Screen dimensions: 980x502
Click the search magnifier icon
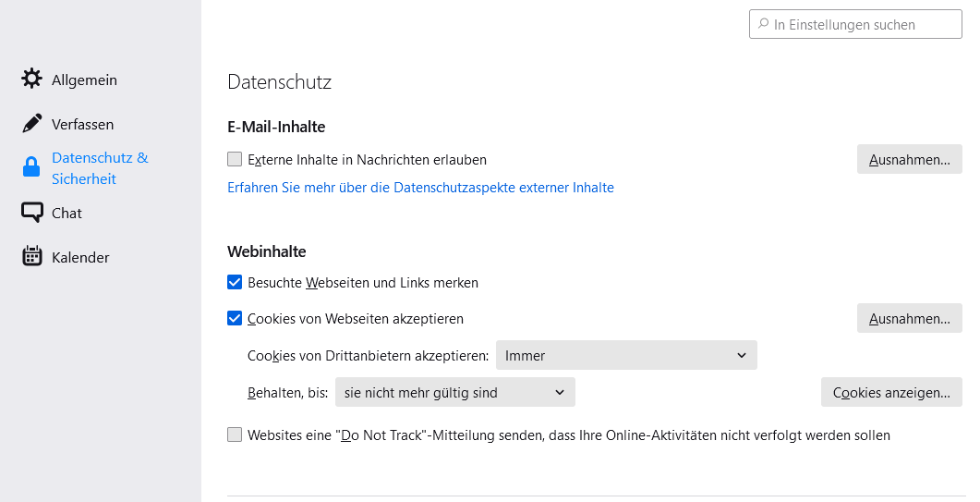763,24
